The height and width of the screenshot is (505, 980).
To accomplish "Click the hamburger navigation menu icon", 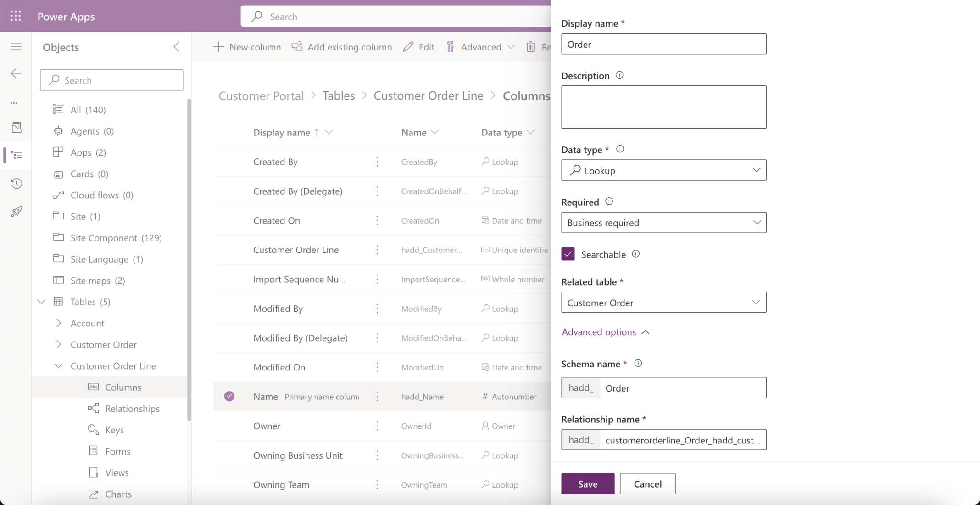I will coord(16,46).
